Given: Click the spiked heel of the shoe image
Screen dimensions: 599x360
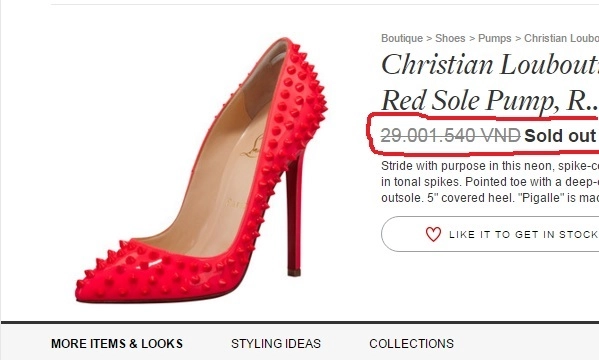Looking at the screenshot, I should pyautogui.click(x=294, y=214).
